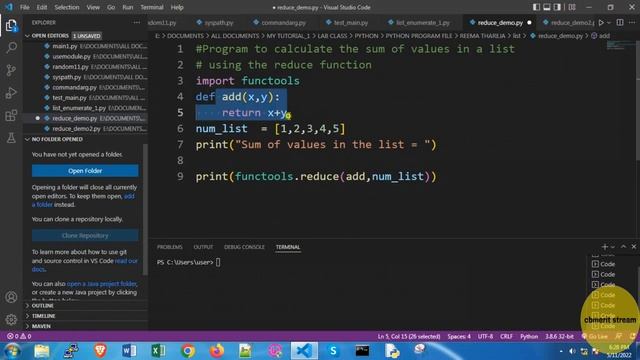The height and width of the screenshot is (360, 640).
Task: Toggle the primary side bar layout icon
Action: 536,7
